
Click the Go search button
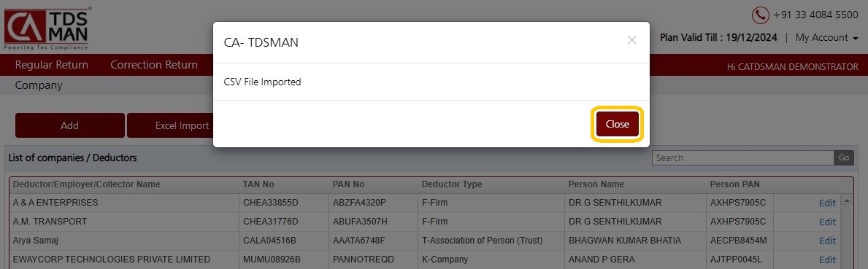click(x=844, y=158)
